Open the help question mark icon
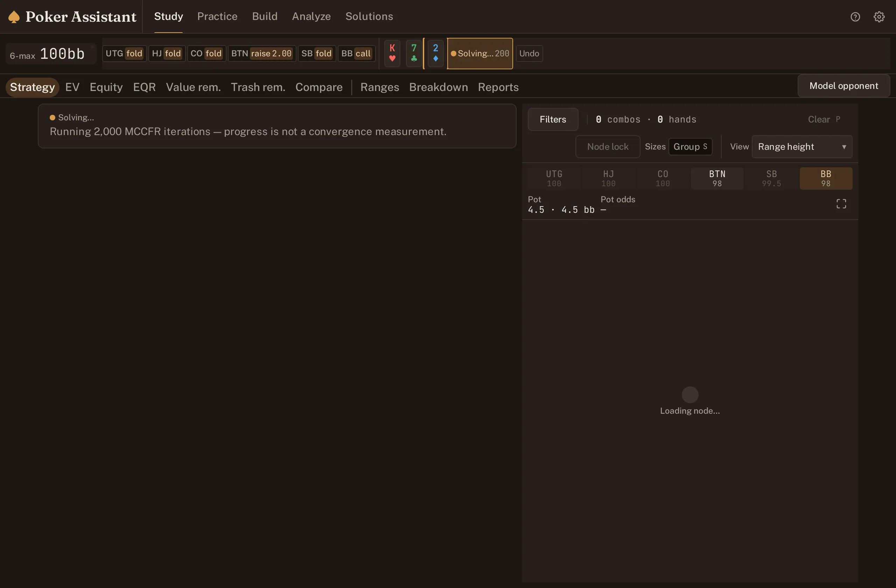Image resolution: width=896 pixels, height=588 pixels. click(855, 17)
